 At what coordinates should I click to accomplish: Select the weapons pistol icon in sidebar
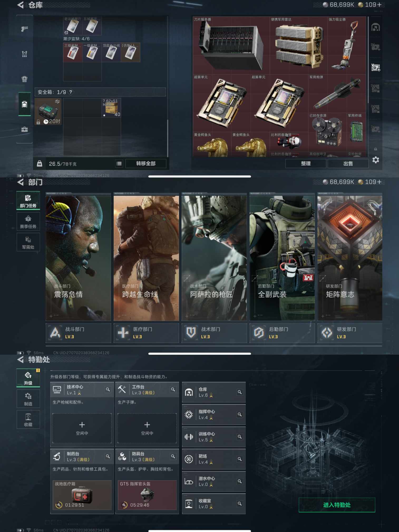point(25,29)
